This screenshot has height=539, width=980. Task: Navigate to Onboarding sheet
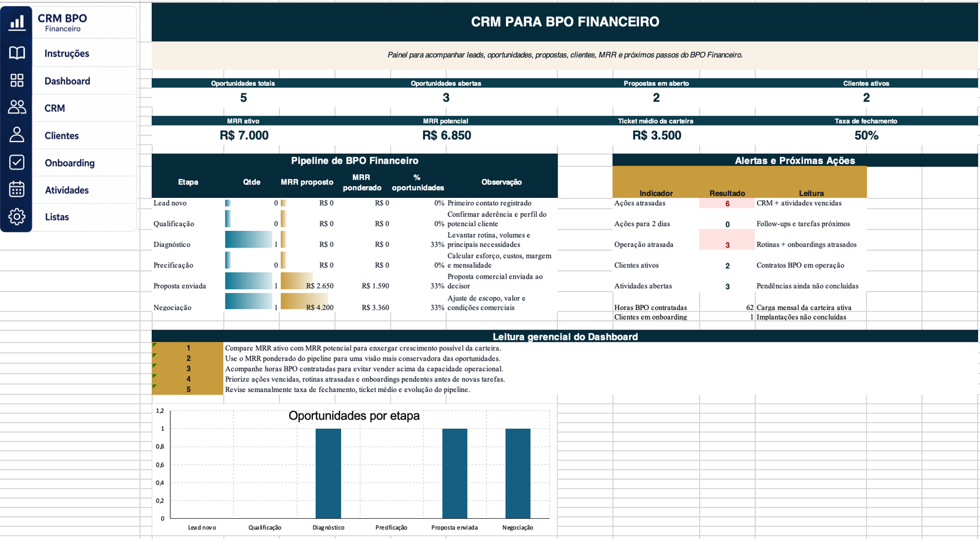69,163
